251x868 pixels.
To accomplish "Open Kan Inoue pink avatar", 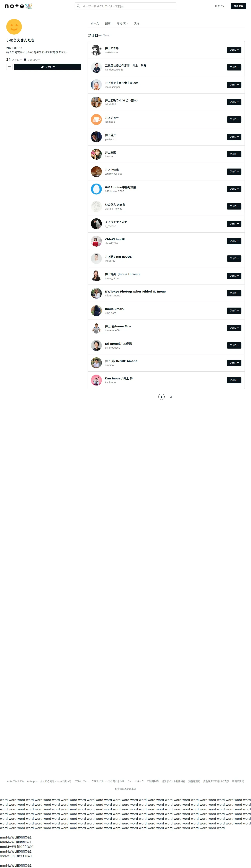I will [x=96, y=380].
